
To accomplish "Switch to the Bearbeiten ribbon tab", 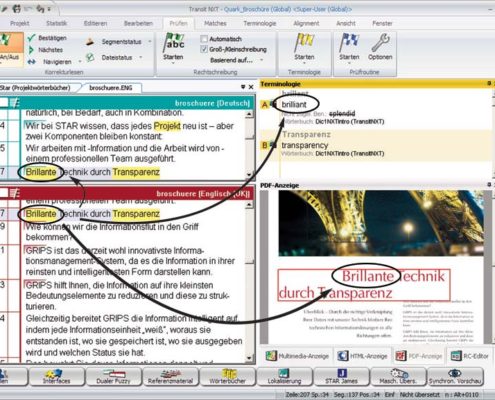I will point(138,23).
